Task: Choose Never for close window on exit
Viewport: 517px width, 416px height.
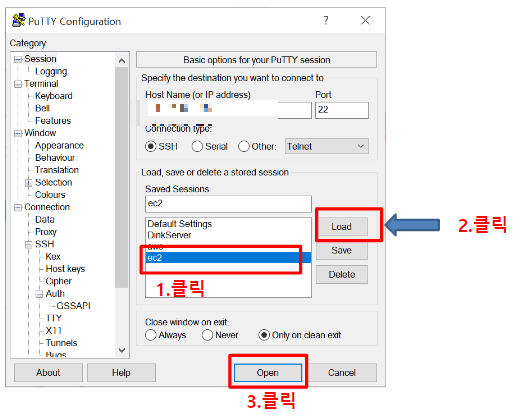Action: click(207, 335)
